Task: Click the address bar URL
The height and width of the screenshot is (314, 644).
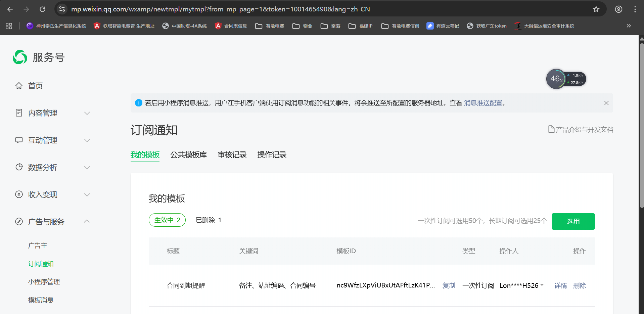Action: [221, 9]
